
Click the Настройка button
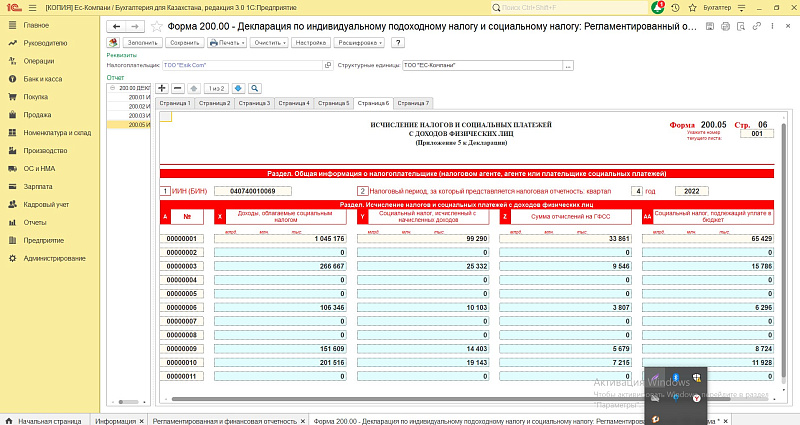pos(313,44)
